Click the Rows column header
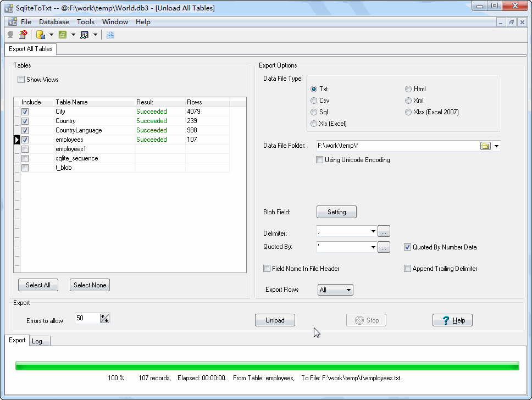532x400 pixels. click(207, 102)
